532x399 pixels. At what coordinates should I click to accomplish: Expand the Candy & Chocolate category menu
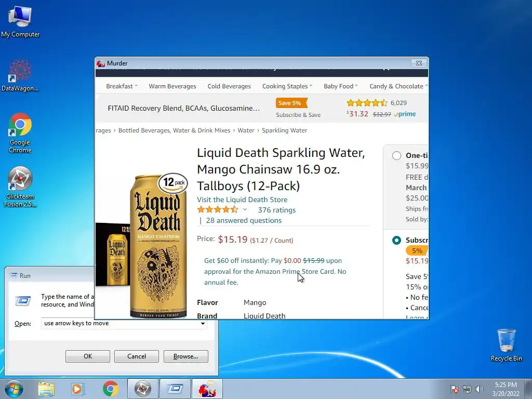[398, 86]
